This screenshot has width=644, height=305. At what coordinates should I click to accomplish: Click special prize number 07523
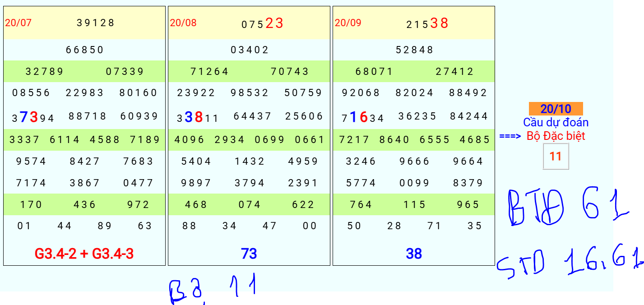[x=262, y=23]
